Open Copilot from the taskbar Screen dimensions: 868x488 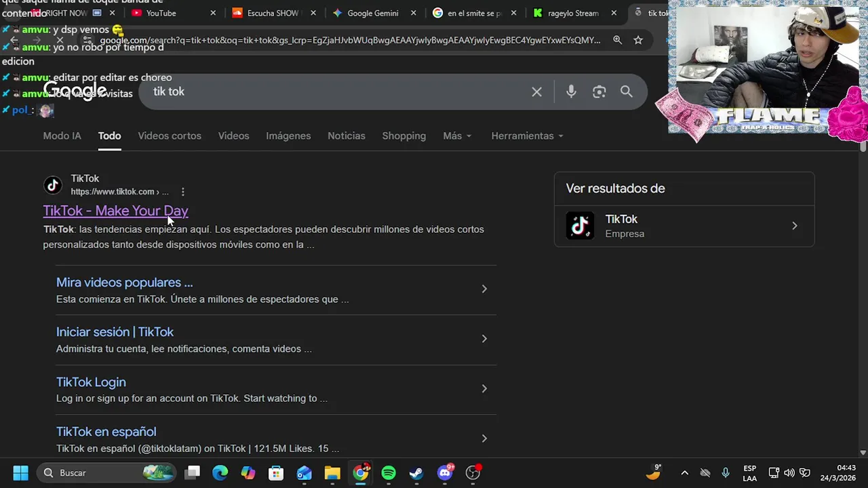pyautogui.click(x=248, y=472)
